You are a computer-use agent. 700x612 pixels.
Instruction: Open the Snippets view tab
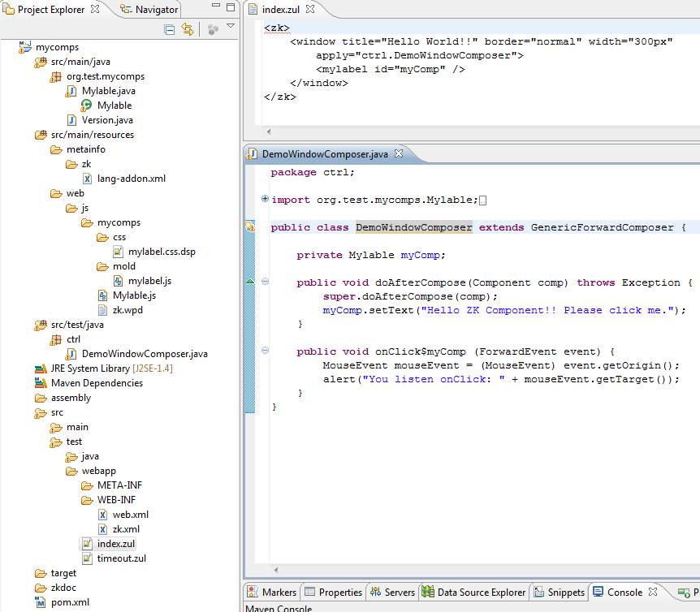tap(560, 592)
